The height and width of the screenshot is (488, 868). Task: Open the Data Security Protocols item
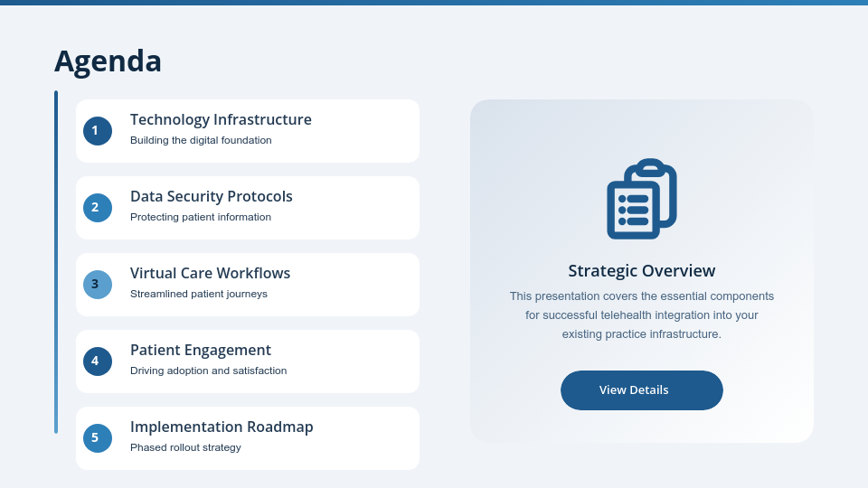(212, 197)
